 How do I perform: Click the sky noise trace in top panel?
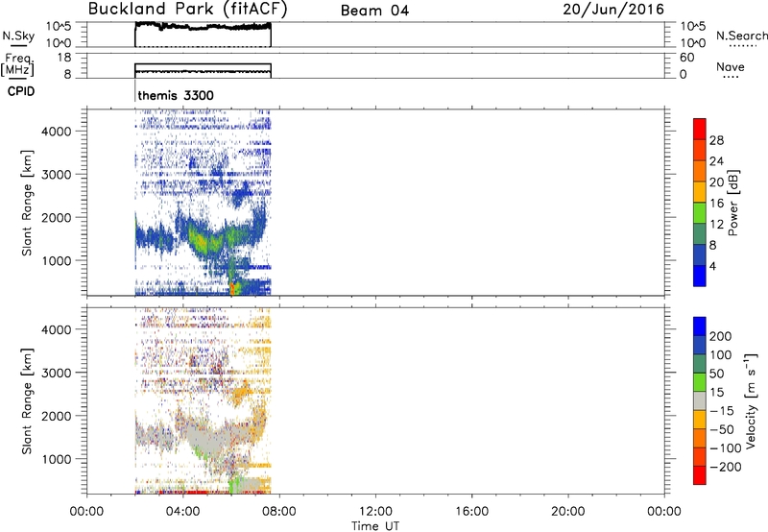tap(203, 27)
